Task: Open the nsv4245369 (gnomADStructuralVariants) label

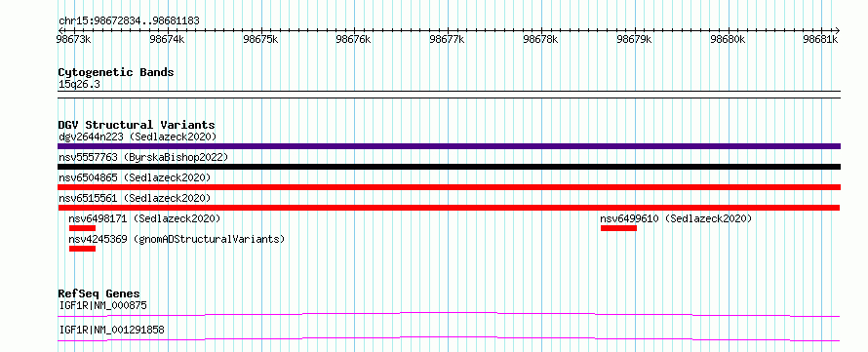Action: click(x=177, y=239)
